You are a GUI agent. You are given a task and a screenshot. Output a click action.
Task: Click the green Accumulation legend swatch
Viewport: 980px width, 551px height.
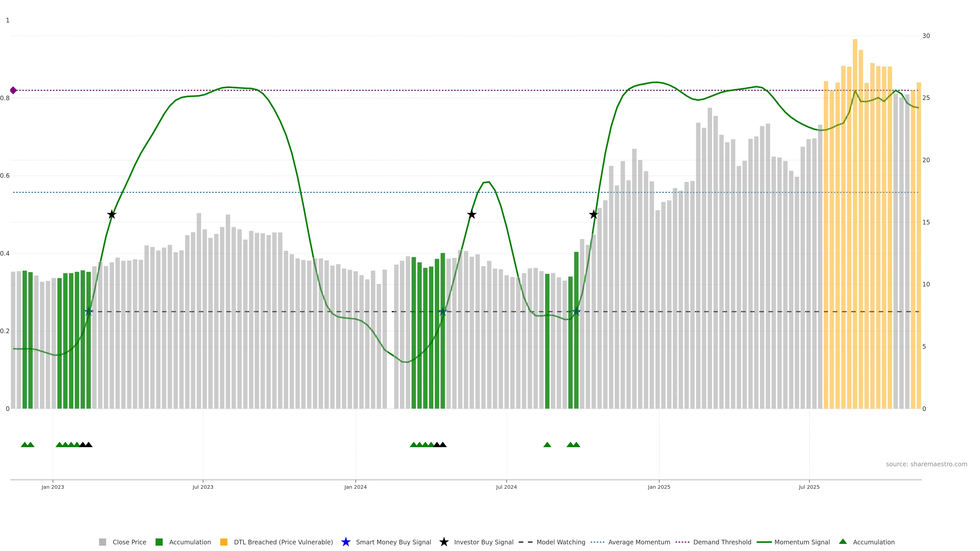pyautogui.click(x=159, y=542)
